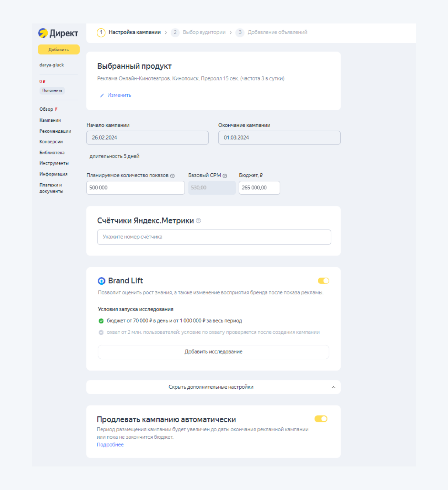Open the help tooltip for Планируемое количество показов

[x=173, y=175]
